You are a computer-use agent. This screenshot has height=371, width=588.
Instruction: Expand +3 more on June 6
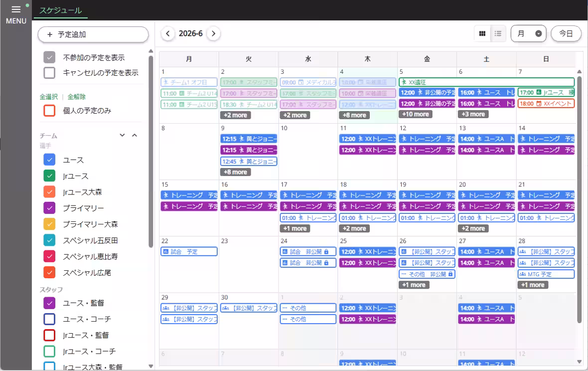[473, 114]
